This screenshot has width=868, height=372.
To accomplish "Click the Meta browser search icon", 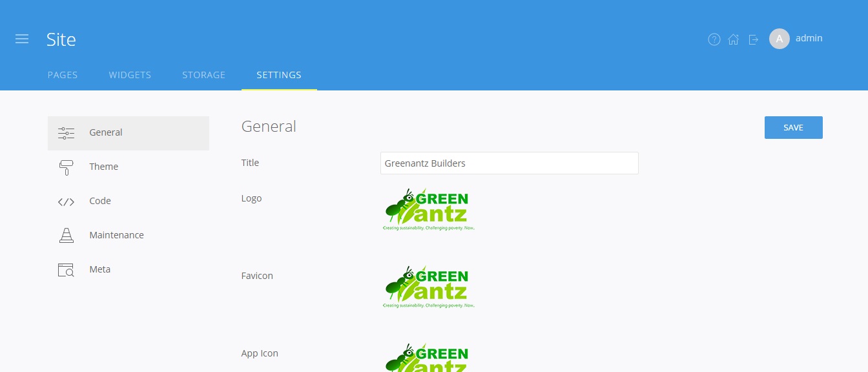I will (x=66, y=270).
